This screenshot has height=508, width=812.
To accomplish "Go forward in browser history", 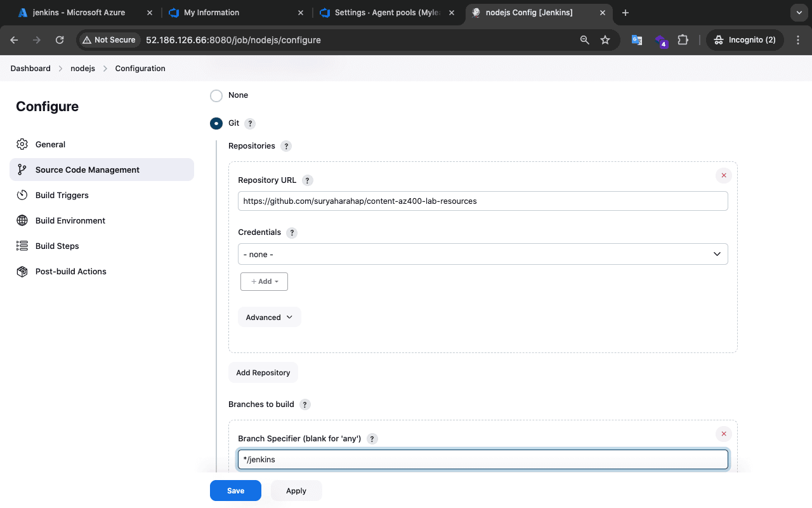I will pos(37,40).
